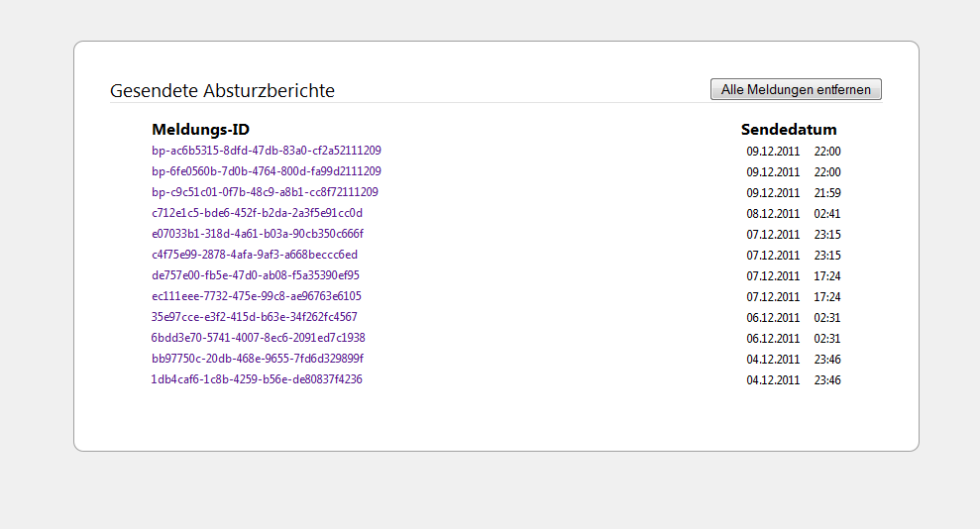The image size is (980, 529).
Task: Click the Alle Meldungen entfernen button
Action: [x=796, y=90]
